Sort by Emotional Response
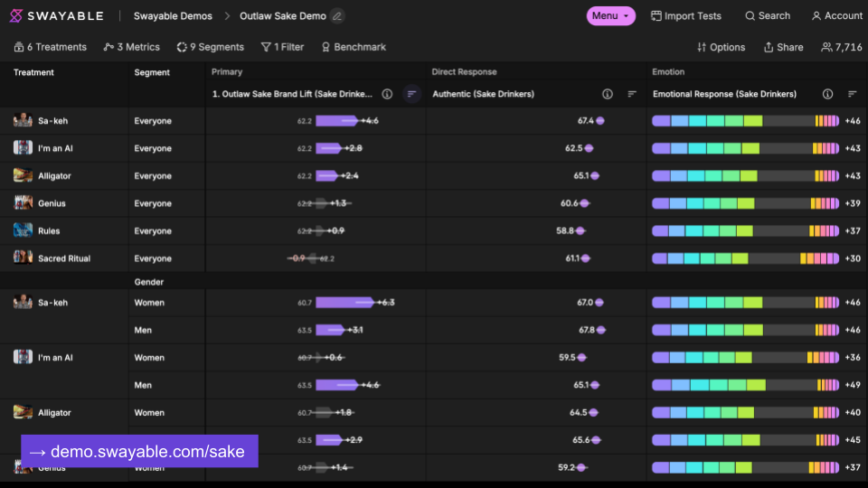Image resolution: width=868 pixels, height=488 pixels. 852,94
